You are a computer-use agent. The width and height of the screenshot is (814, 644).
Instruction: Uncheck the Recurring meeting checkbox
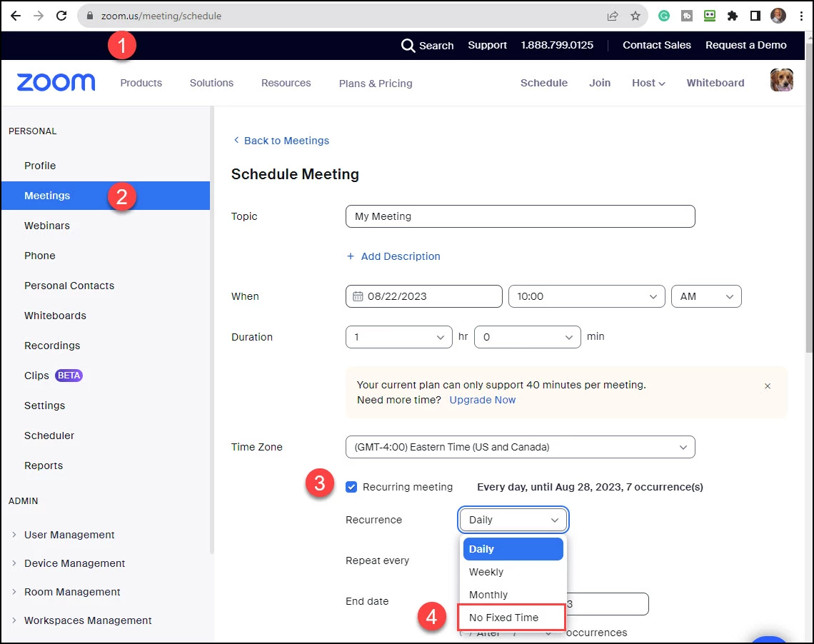click(x=351, y=487)
